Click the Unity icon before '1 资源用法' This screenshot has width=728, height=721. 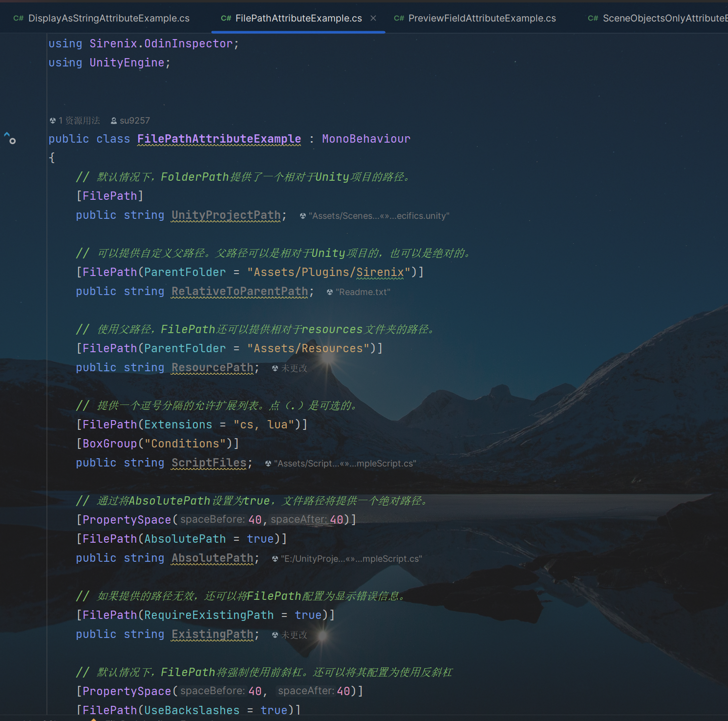click(x=53, y=121)
